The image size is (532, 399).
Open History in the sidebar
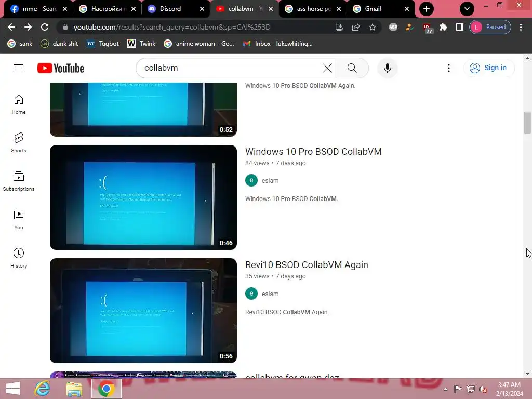point(19,258)
